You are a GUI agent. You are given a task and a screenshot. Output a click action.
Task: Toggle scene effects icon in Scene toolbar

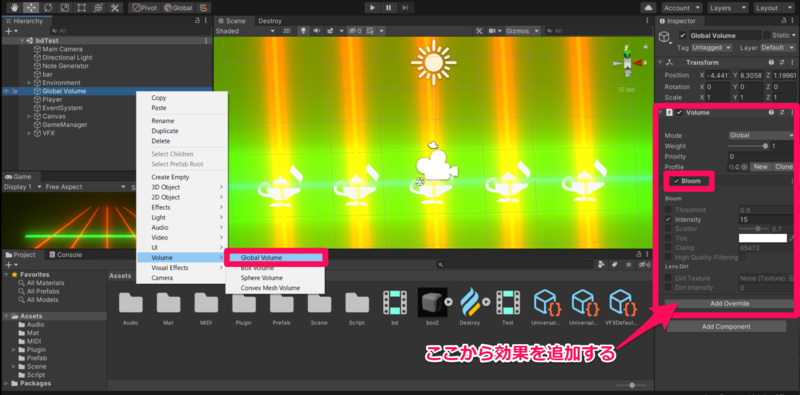330,31
